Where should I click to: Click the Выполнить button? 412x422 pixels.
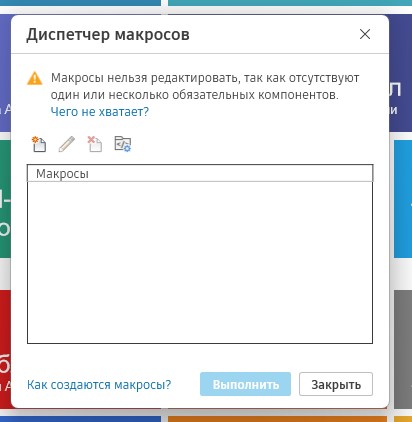click(245, 384)
